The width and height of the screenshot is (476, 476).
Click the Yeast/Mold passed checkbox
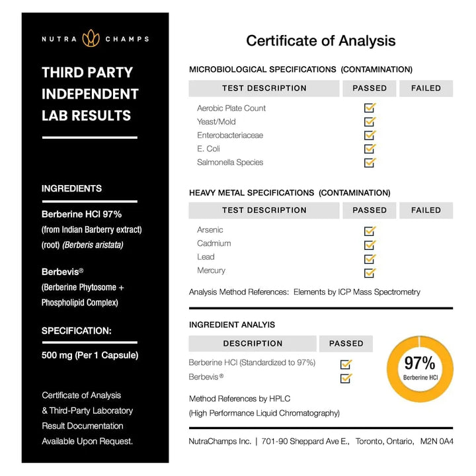(x=370, y=122)
